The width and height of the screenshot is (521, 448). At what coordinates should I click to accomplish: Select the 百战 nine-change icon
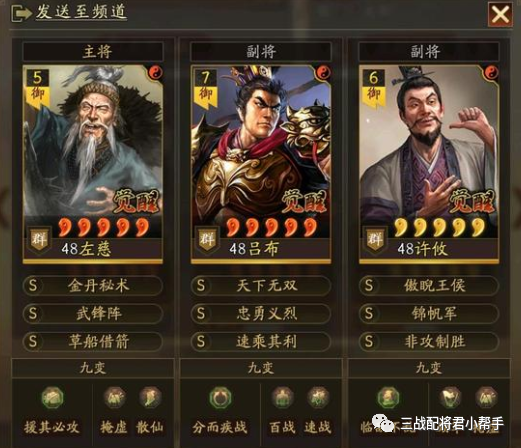pyautogui.click(x=282, y=397)
